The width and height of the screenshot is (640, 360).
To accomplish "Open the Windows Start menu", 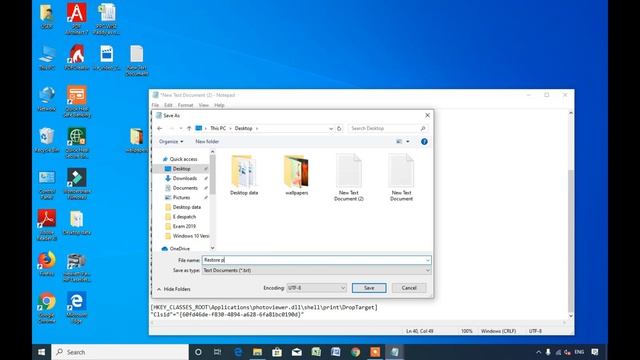I will click(x=41, y=352).
